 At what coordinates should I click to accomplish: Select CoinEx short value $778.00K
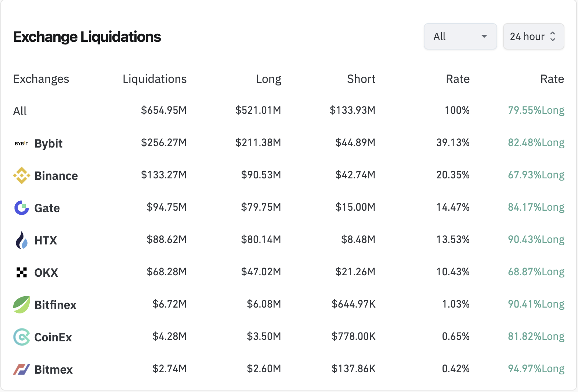[x=354, y=336]
